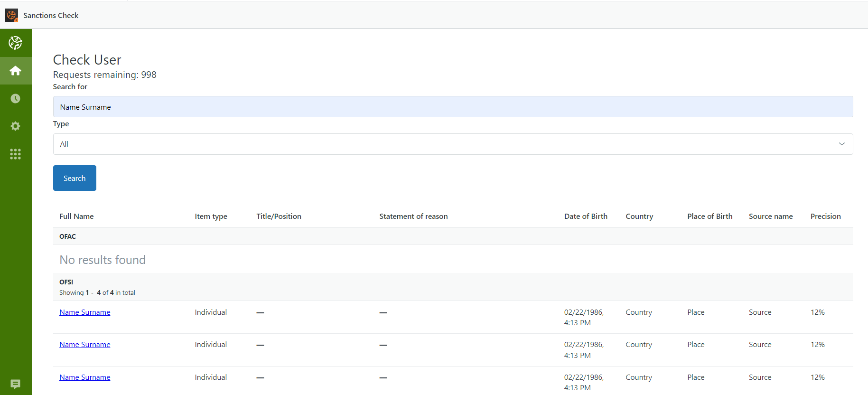The width and height of the screenshot is (868, 395).
Task: Open the history clock icon in the sidebar
Action: tap(16, 98)
